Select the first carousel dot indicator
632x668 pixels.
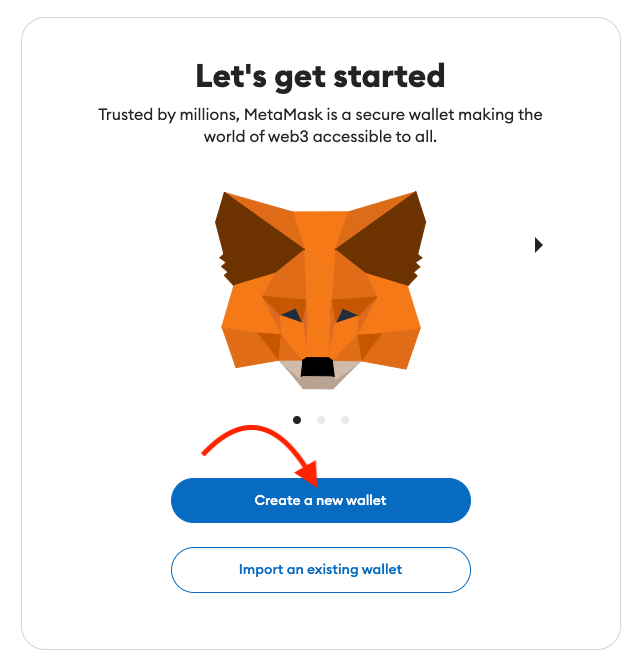[297, 420]
